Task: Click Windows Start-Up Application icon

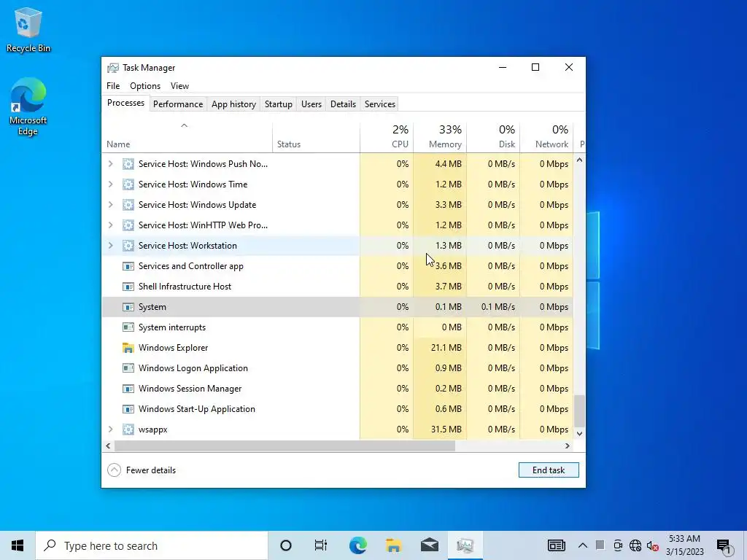Action: [128, 409]
